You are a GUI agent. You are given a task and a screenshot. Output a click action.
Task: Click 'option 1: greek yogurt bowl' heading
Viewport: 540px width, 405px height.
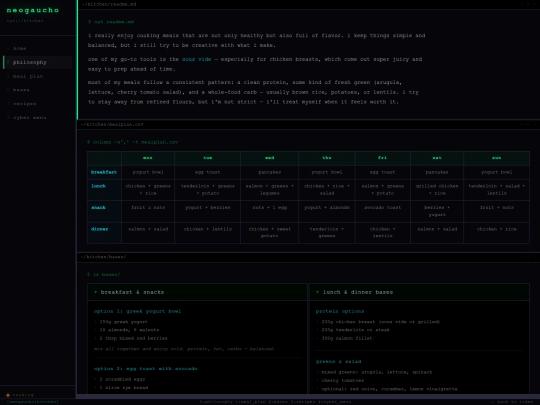[137, 311]
